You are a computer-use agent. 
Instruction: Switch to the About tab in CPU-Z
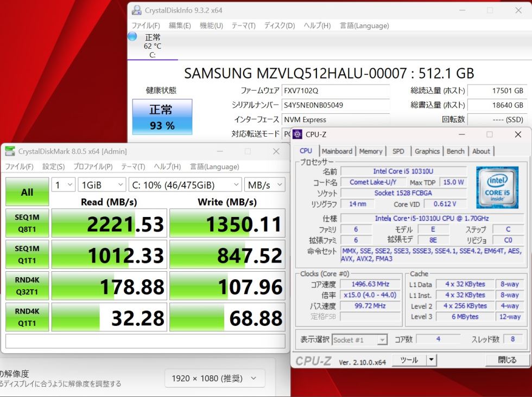pyautogui.click(x=481, y=151)
